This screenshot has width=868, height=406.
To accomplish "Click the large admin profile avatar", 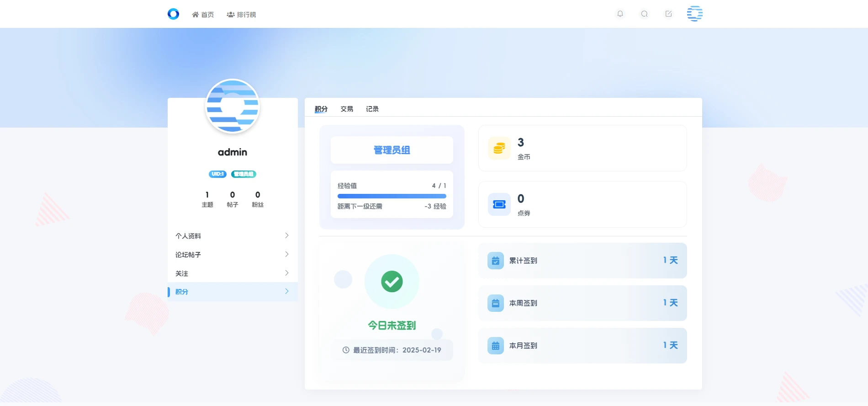I will pyautogui.click(x=233, y=107).
